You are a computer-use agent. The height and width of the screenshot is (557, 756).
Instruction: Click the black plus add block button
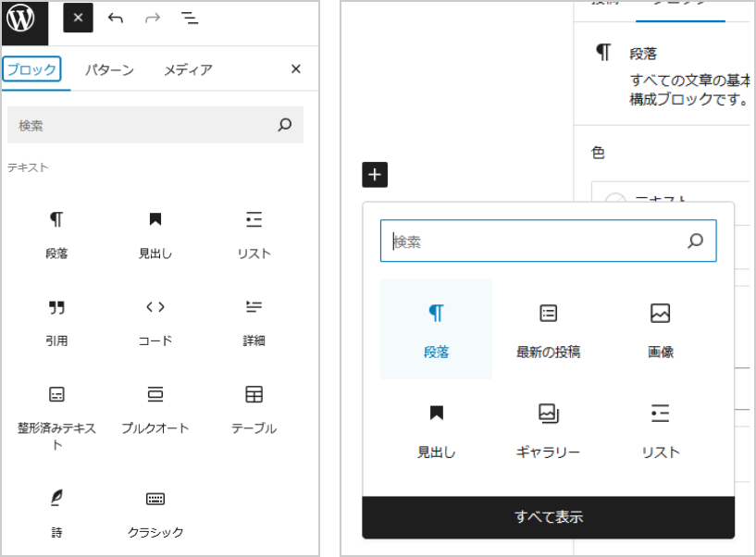click(x=375, y=174)
